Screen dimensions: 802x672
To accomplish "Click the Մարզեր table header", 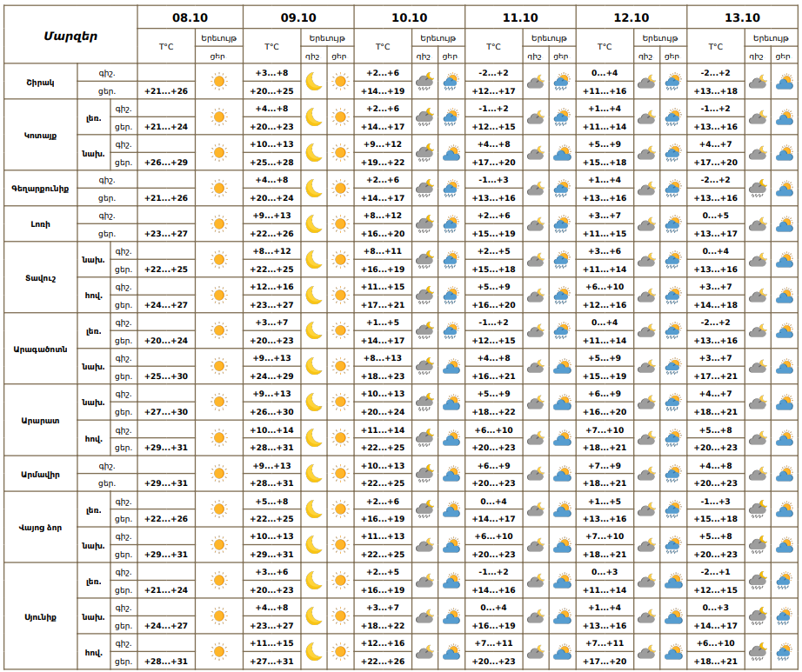I will tap(70, 36).
